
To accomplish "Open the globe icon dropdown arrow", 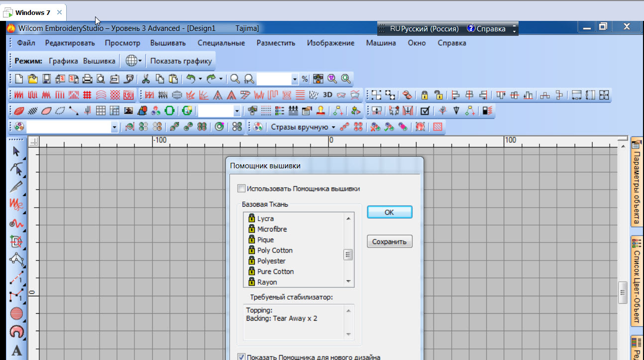I will 140,61.
